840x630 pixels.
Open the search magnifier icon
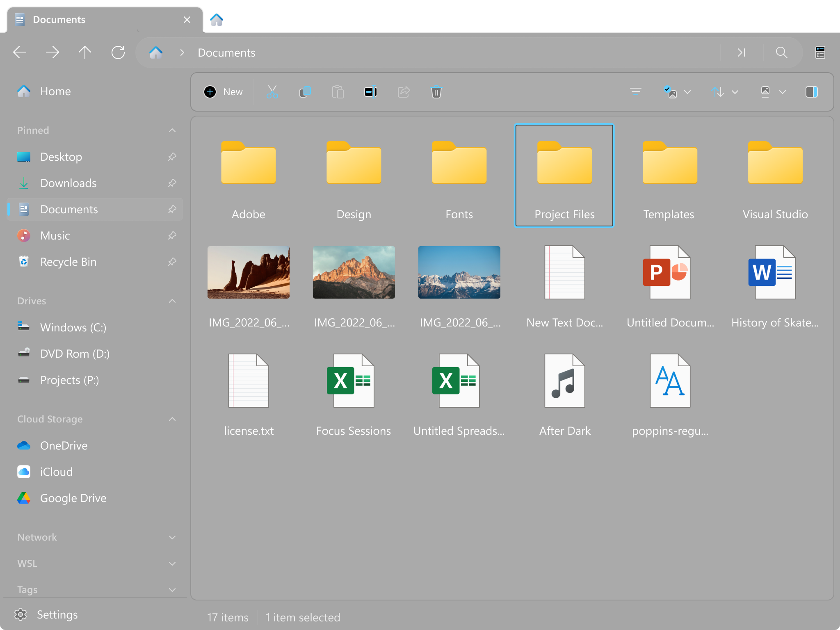[781, 52]
